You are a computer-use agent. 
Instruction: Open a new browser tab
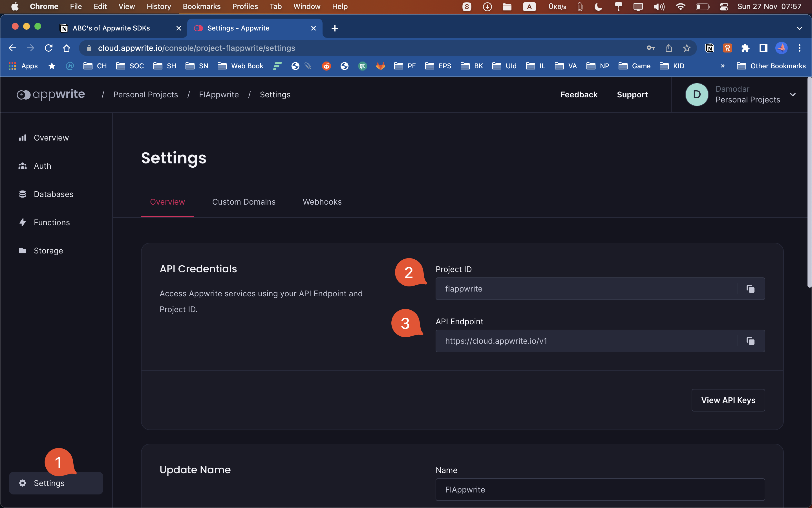tap(335, 28)
